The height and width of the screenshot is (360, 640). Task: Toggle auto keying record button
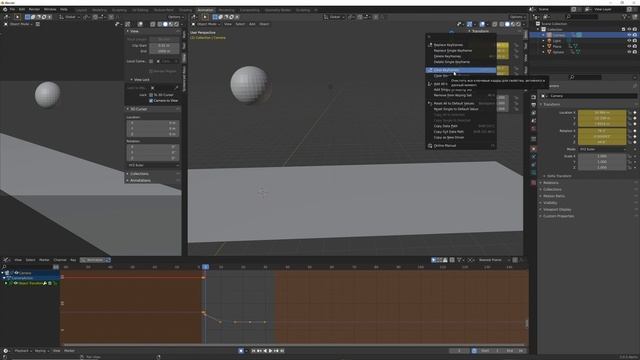coord(241,351)
